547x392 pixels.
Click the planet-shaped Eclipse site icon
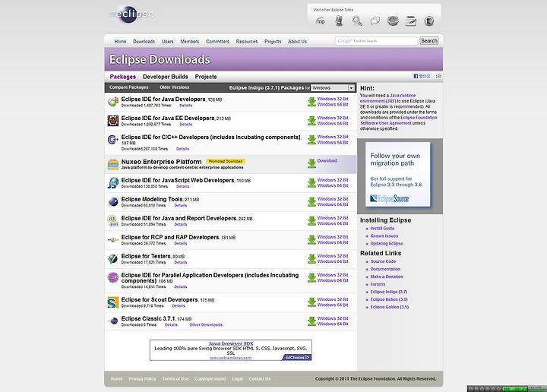pyautogui.click(x=394, y=21)
